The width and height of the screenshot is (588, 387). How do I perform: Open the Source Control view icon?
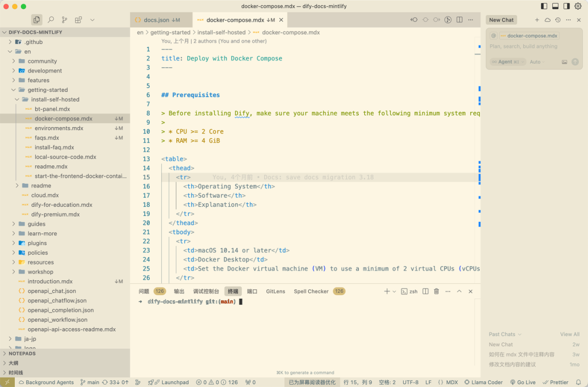click(64, 20)
